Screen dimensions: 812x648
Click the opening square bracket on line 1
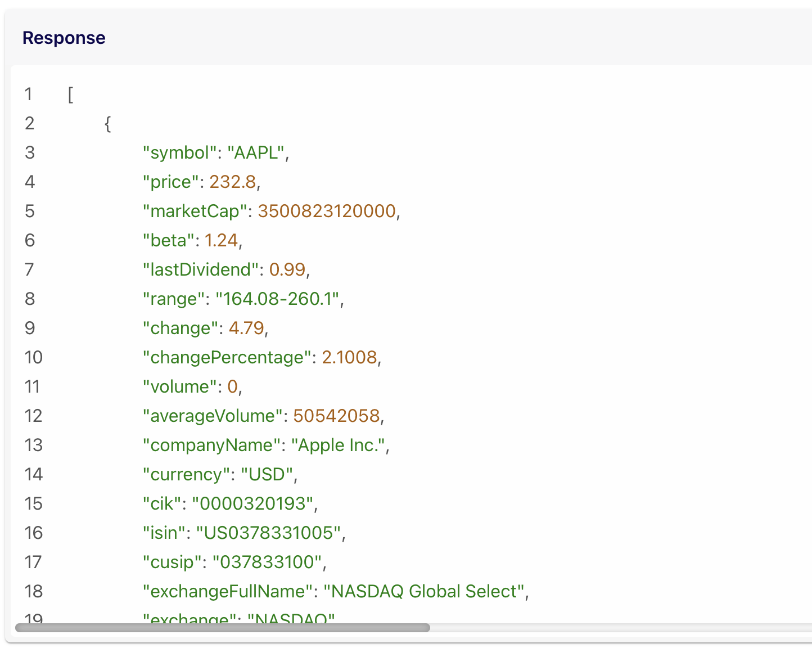(70, 94)
